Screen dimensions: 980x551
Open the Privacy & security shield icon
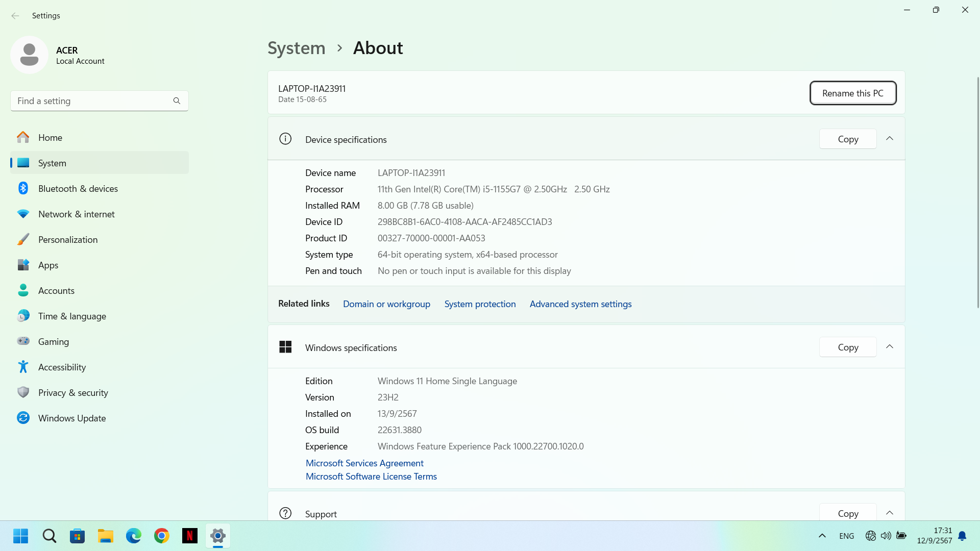pos(23,392)
